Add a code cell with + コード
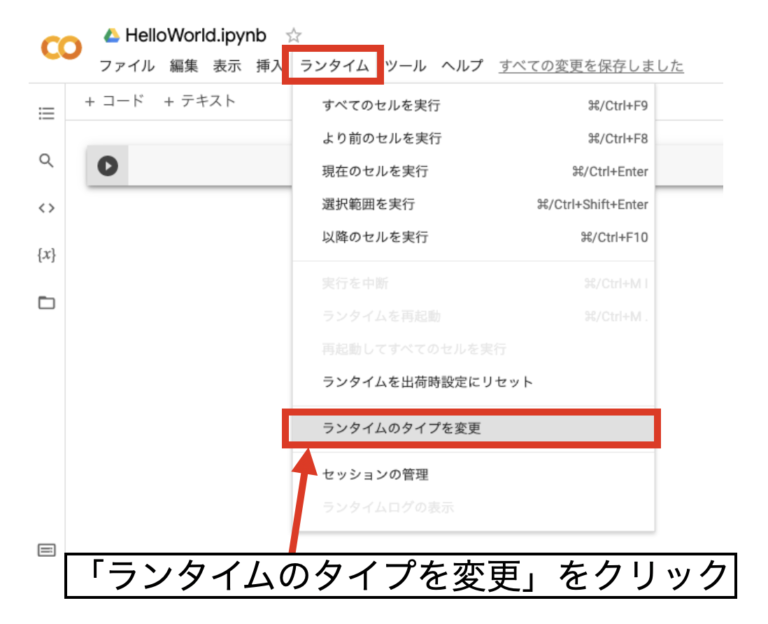The image size is (768, 624). point(114,101)
